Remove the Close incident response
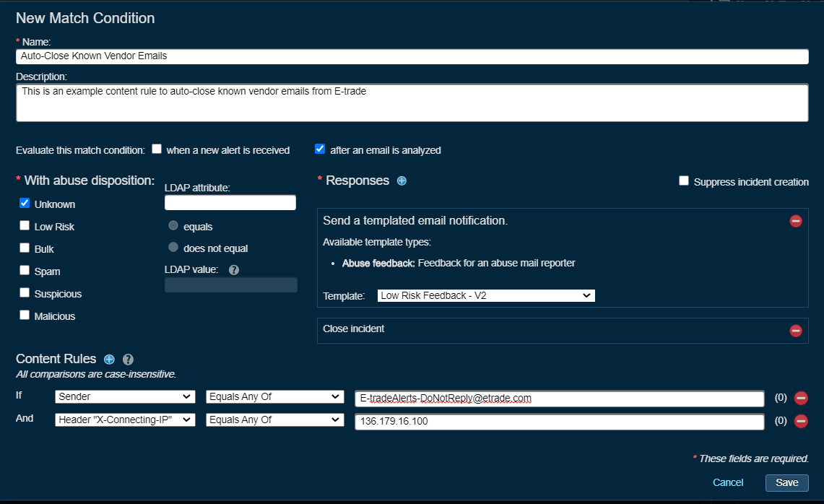 795,330
